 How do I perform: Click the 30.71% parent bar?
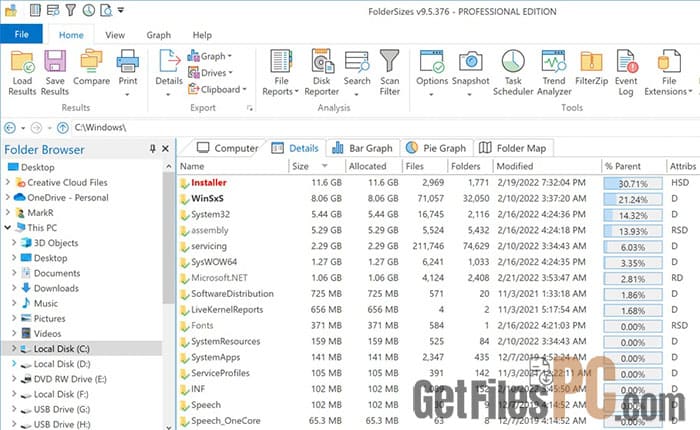click(633, 184)
